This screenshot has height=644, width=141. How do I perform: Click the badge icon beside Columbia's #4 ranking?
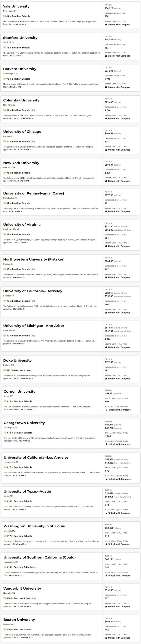(4, 110)
